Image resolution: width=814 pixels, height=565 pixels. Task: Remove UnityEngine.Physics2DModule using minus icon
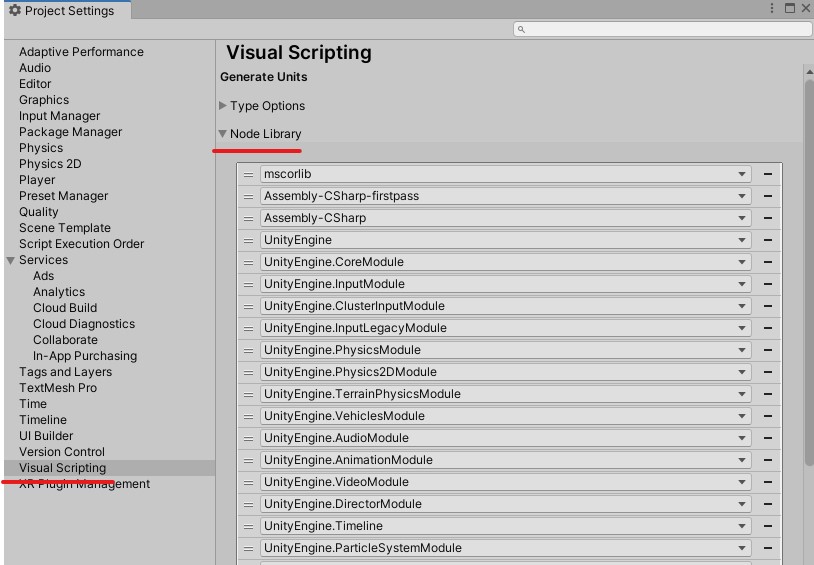[767, 372]
